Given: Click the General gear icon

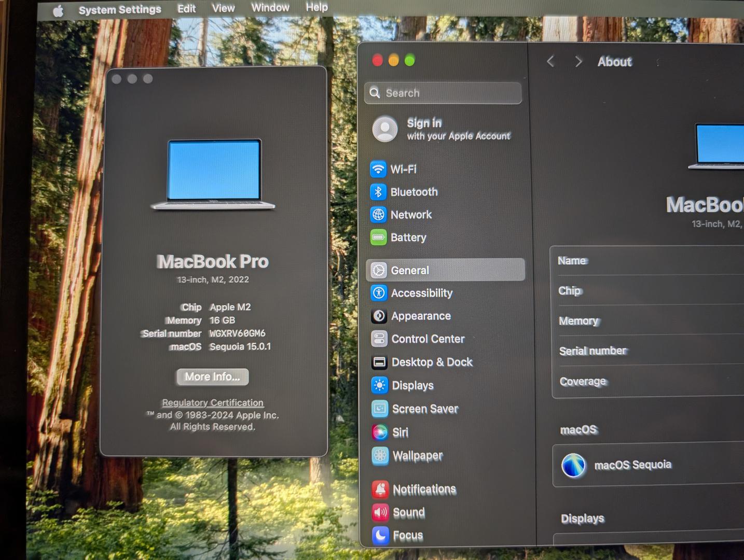Looking at the screenshot, I should pyautogui.click(x=379, y=270).
